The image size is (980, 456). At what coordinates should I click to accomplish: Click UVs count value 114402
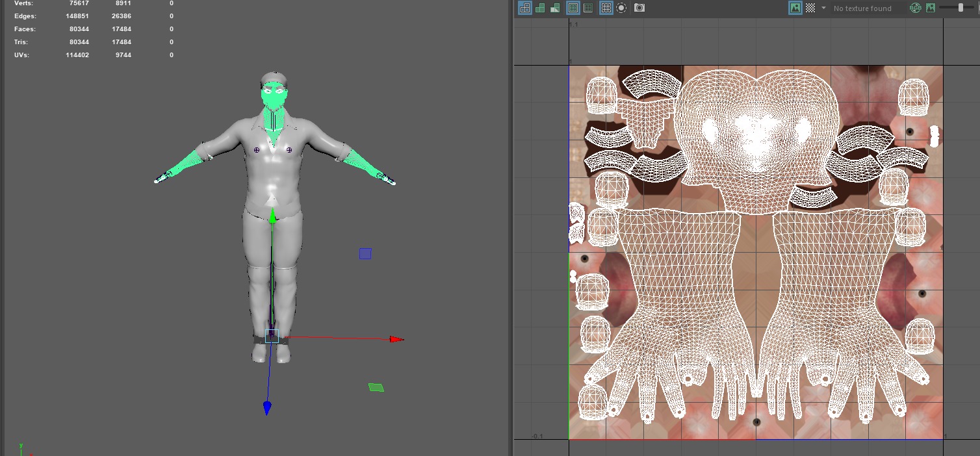click(x=77, y=55)
